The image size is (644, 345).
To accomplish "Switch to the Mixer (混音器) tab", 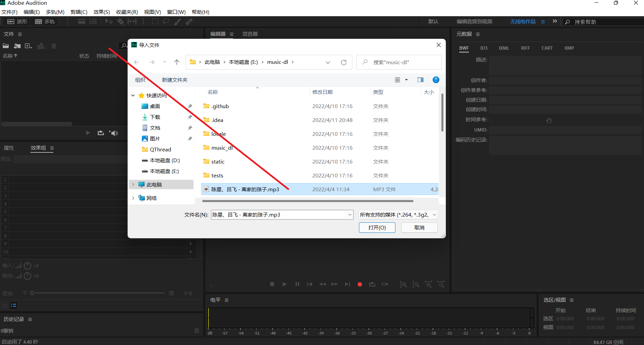I will 250,34.
